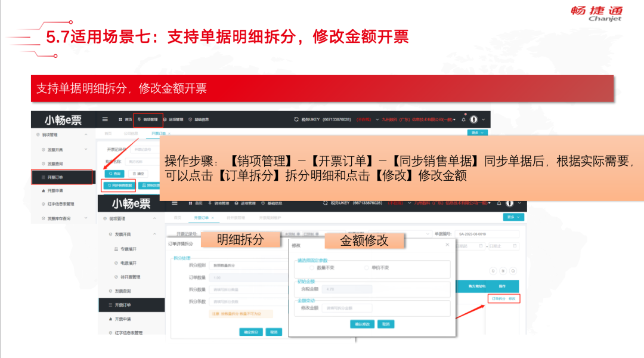
Task: Collapse 发票开具 in the front window sidebar
Action: pos(154,234)
